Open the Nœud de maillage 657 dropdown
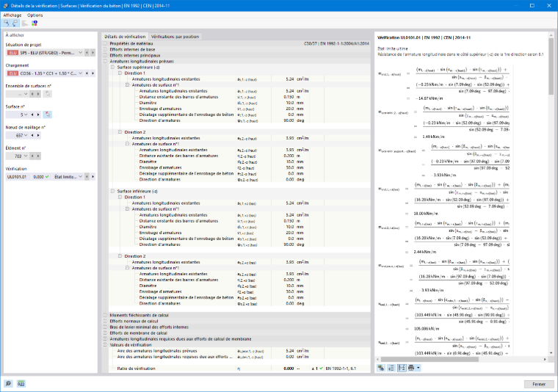 pos(26,135)
